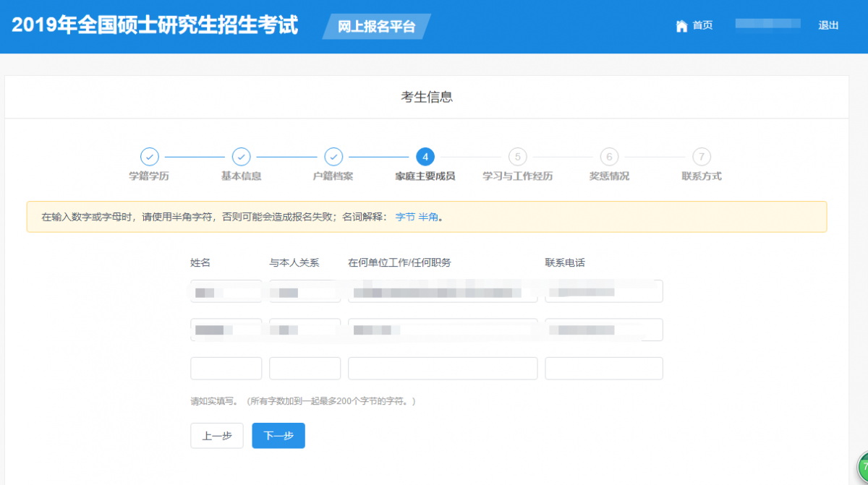Click the 上一步 button
This screenshot has width=868, height=485.
[216, 435]
